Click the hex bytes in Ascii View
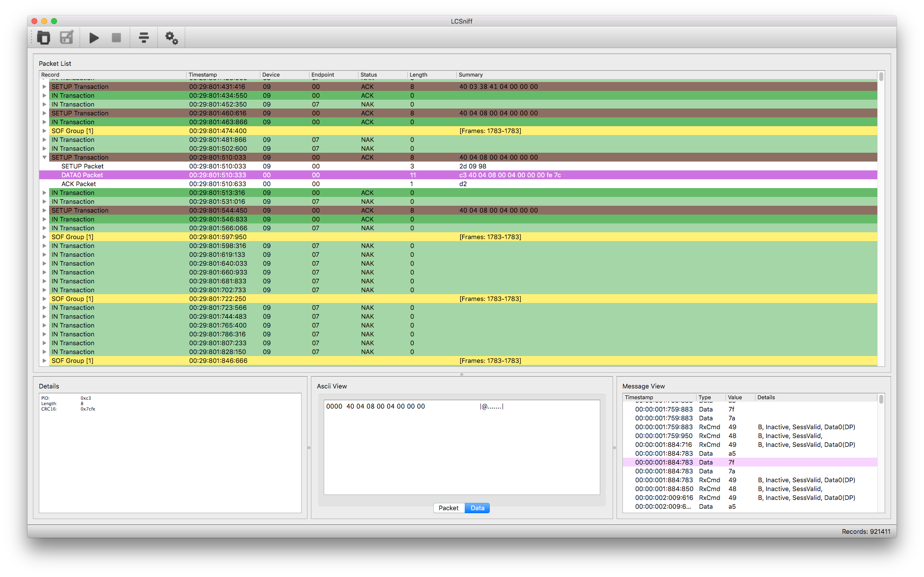924x577 pixels. pos(386,407)
